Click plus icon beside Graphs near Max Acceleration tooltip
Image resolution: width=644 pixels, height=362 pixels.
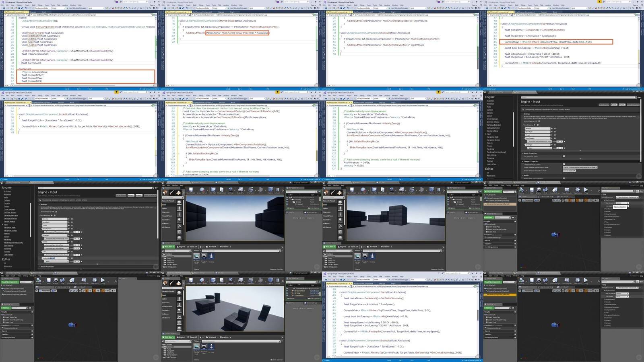pos(515,221)
